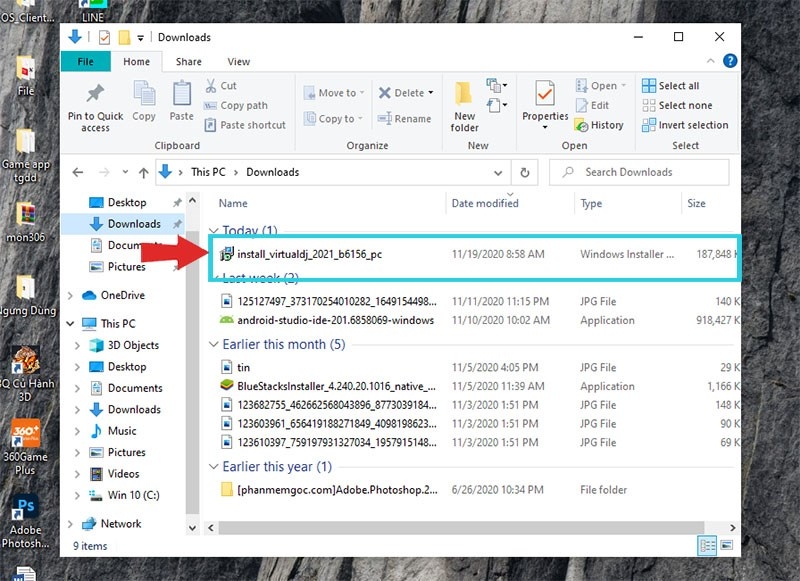Select the tin JPG file

[x=474, y=367]
